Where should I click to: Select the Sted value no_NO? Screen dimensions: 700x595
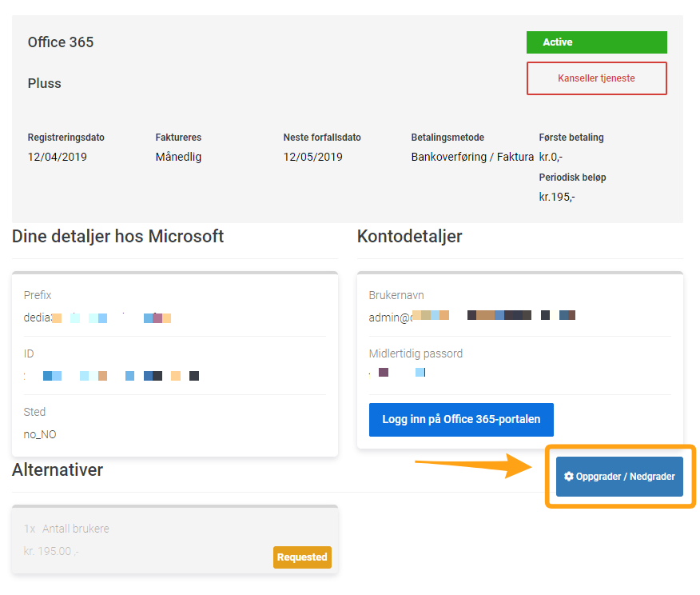[40, 434]
